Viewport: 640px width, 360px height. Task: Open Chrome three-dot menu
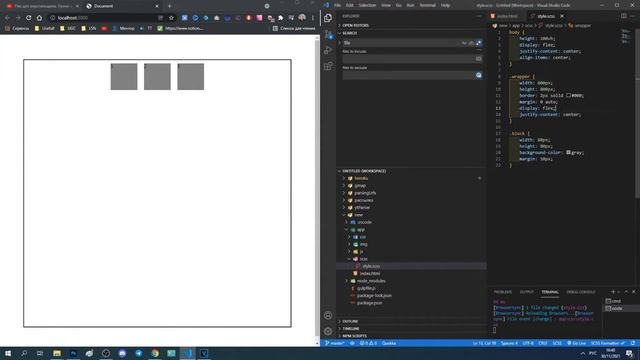coord(313,18)
